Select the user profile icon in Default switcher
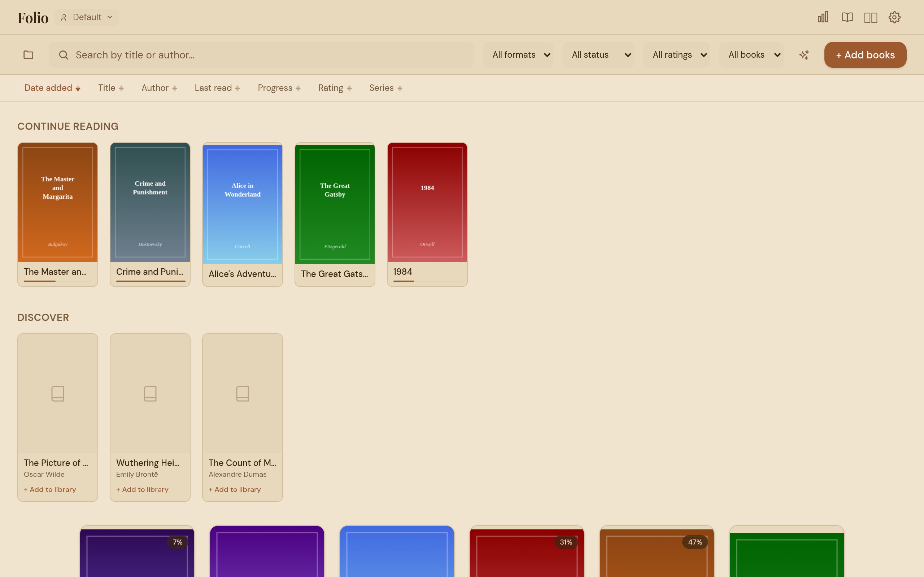The image size is (924, 577). (x=64, y=17)
